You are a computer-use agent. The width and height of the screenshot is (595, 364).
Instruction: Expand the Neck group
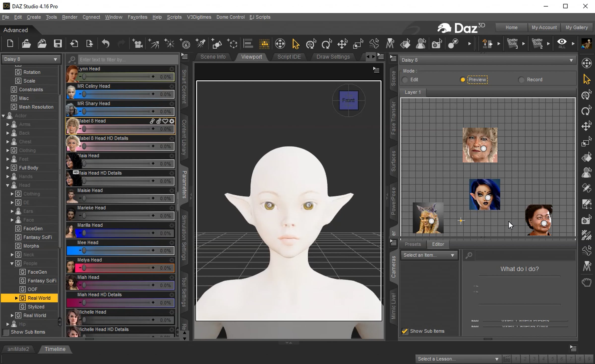click(12, 255)
